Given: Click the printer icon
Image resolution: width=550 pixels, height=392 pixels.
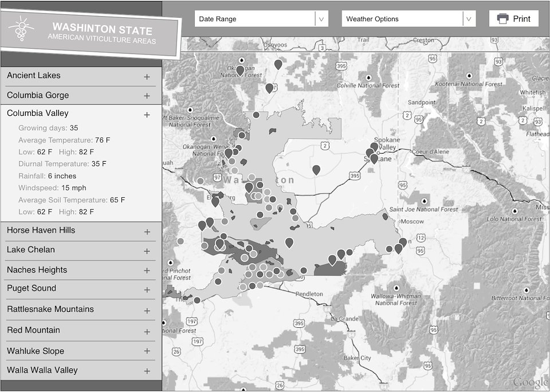Looking at the screenshot, I should click(502, 19).
